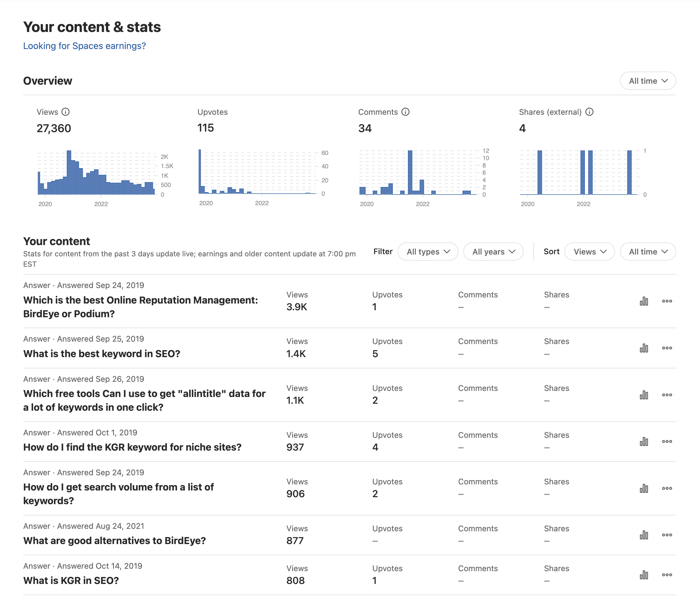Click the 3.9K views value
The width and height of the screenshot is (700, 601).
click(x=297, y=307)
